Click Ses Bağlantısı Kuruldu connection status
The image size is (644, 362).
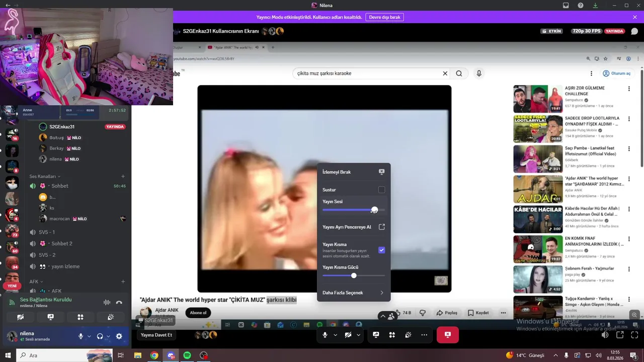(x=46, y=300)
